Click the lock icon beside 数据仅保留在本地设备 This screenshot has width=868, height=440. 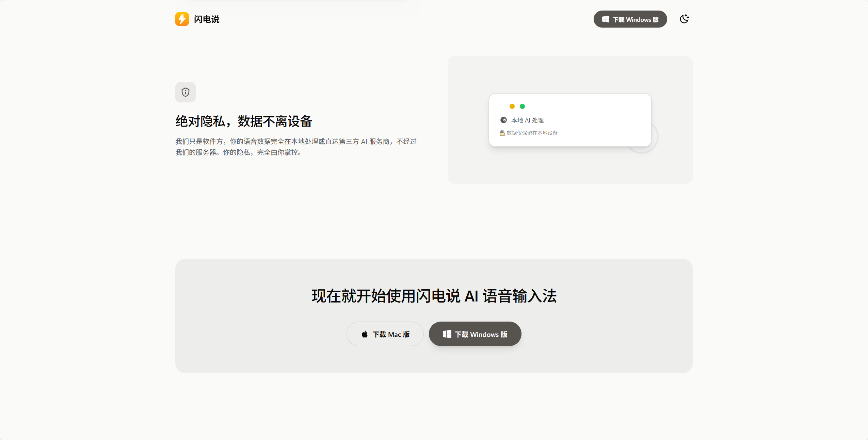click(x=502, y=133)
